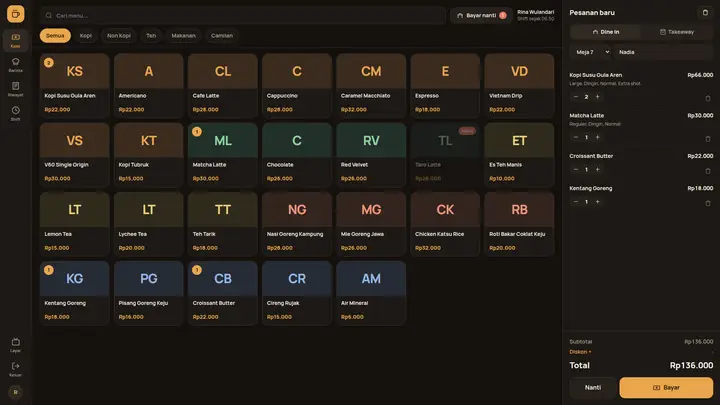
Task: Add Nasi Goreng Kampung to the order
Action: 297,224
